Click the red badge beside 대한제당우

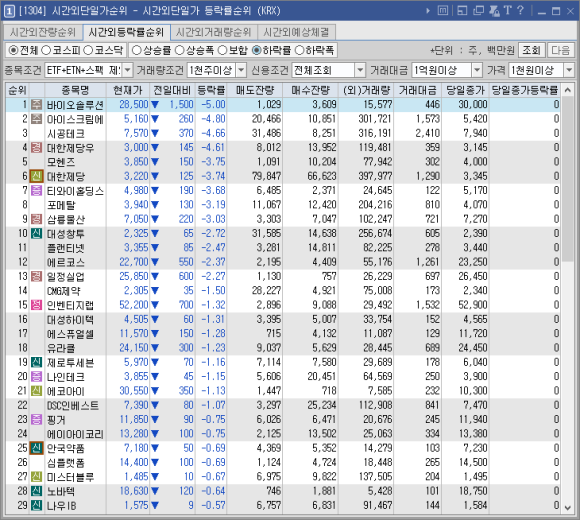[x=36, y=148]
